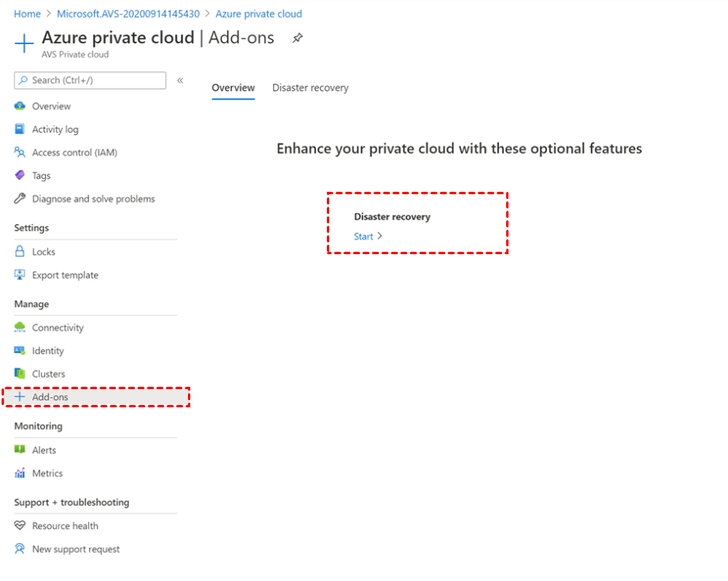Click the Activity log icon
Screen dimensions: 728x581
(x=20, y=129)
